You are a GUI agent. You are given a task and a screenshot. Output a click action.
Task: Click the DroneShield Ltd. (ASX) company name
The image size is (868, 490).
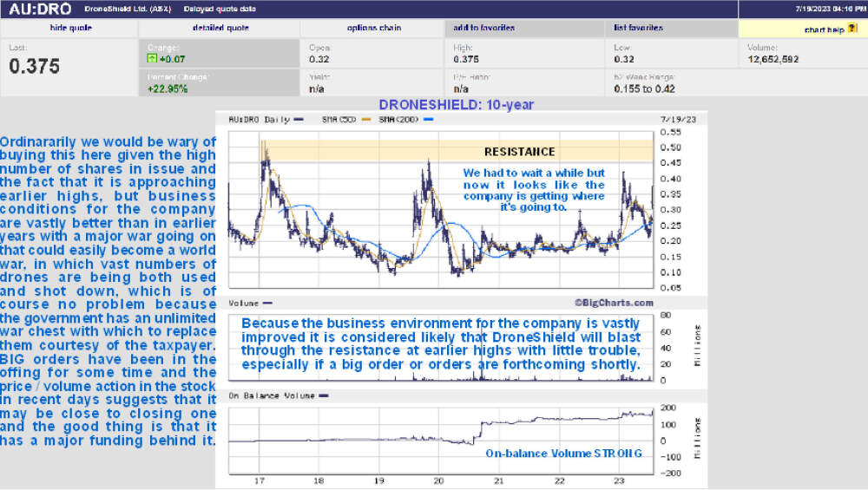click(x=128, y=10)
